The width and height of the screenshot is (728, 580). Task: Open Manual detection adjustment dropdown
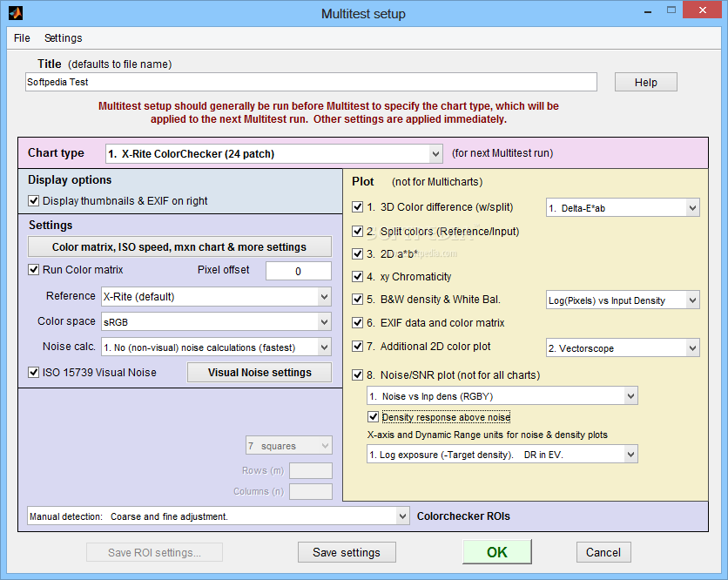(x=219, y=516)
